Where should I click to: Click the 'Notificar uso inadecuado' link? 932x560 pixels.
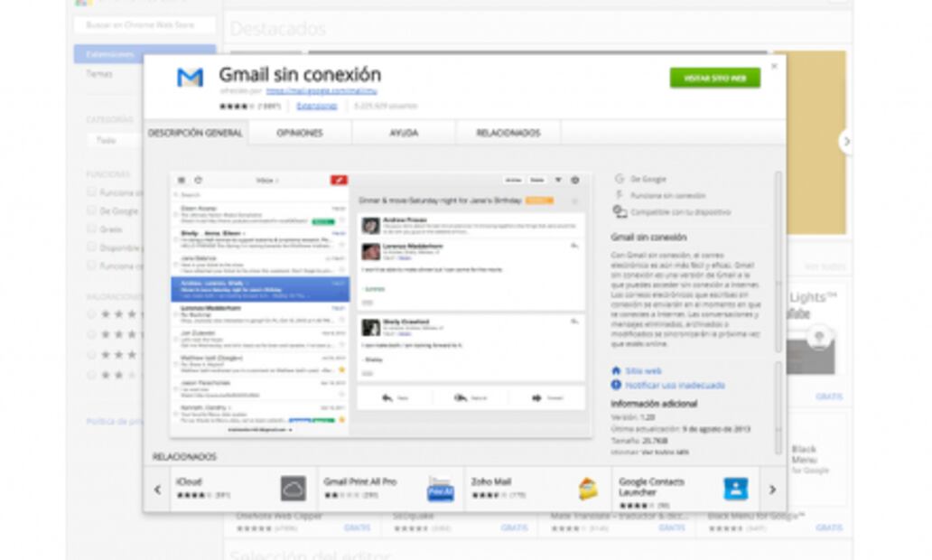coord(675,385)
